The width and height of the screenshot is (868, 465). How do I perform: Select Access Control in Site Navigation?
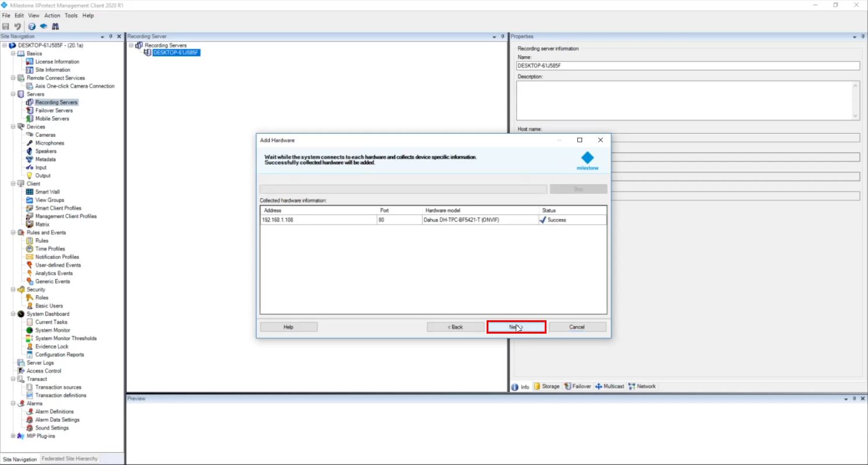(44, 371)
